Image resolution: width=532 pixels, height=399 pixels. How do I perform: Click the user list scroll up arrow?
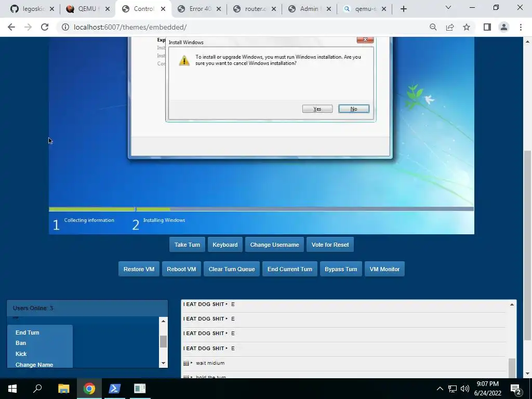[x=163, y=321]
